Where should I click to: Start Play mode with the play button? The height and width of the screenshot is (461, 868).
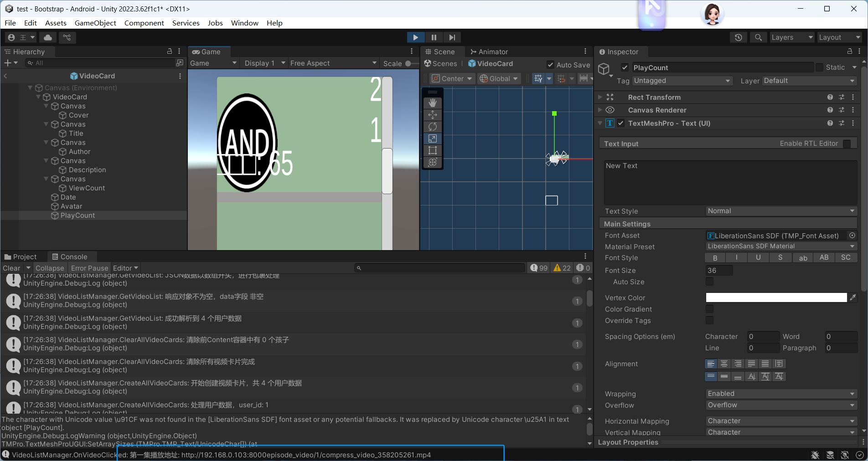point(415,37)
